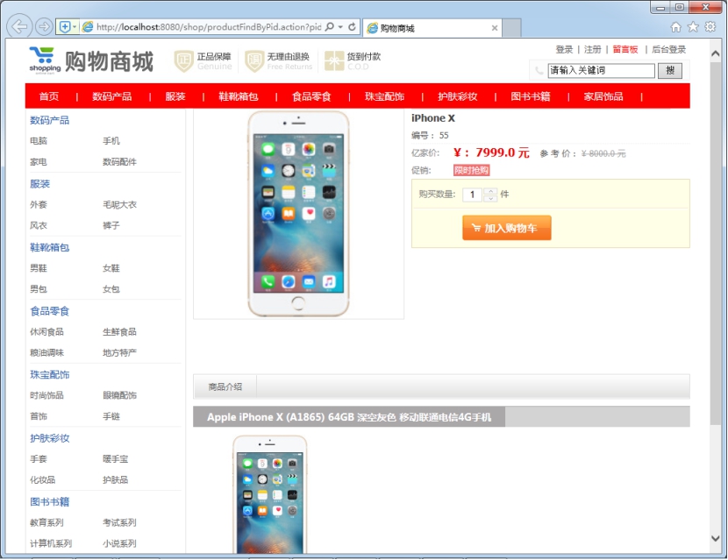
Task: Open 眼镜配饰 subcategory in sidebar
Action: (120, 395)
